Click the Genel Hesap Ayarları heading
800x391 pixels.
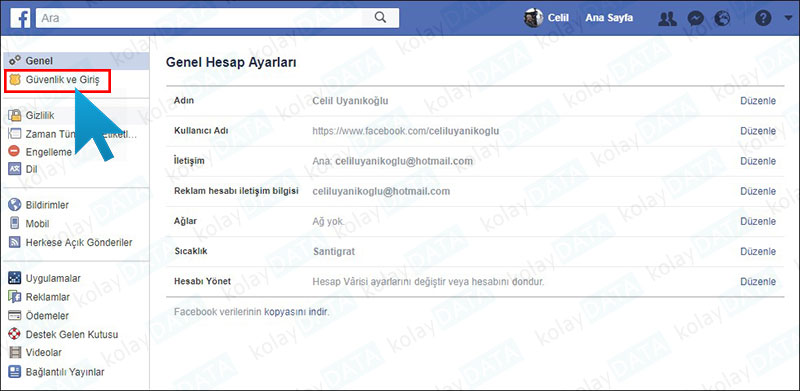tap(232, 63)
